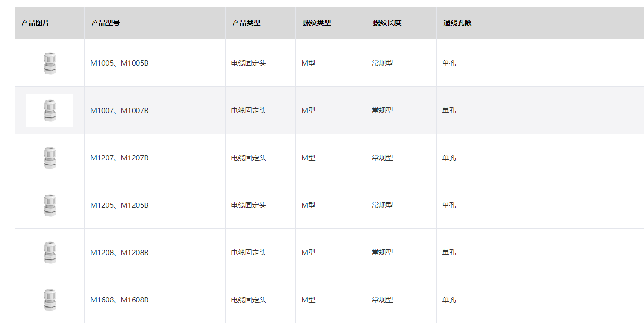644x323 pixels.
Task: Select the M1205 product picture
Action: tap(49, 205)
